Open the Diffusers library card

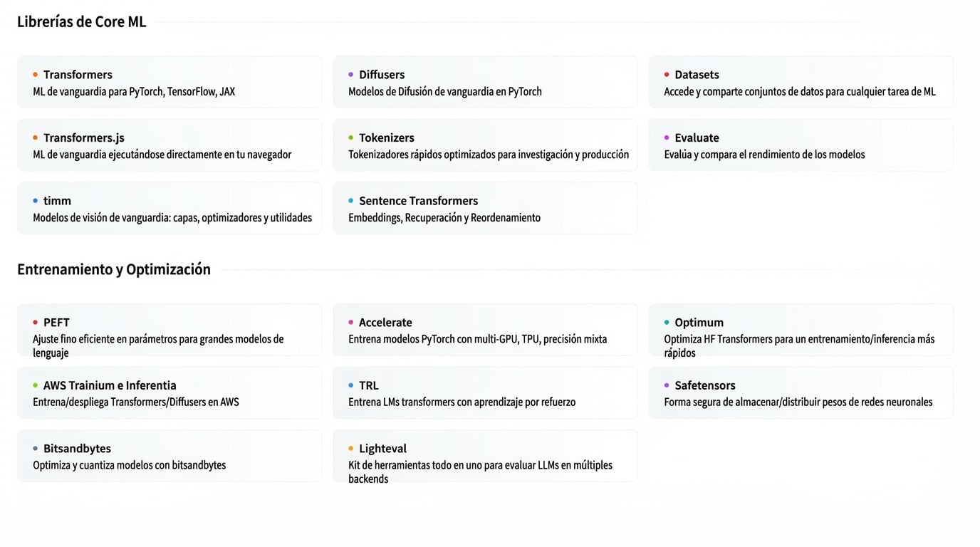click(x=485, y=83)
